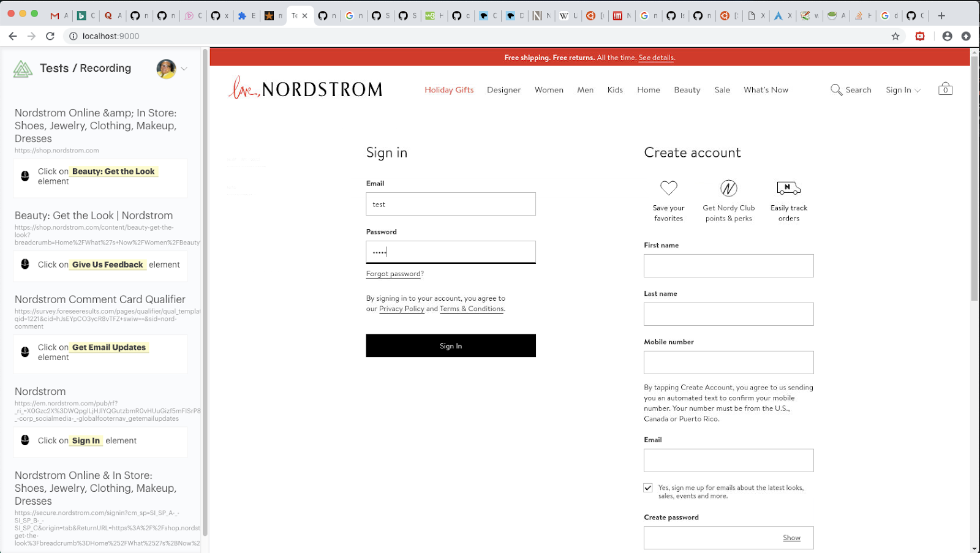Image resolution: width=980 pixels, height=553 pixels.
Task: Click mouse icon of Get Email Updates step
Action: click(x=25, y=352)
